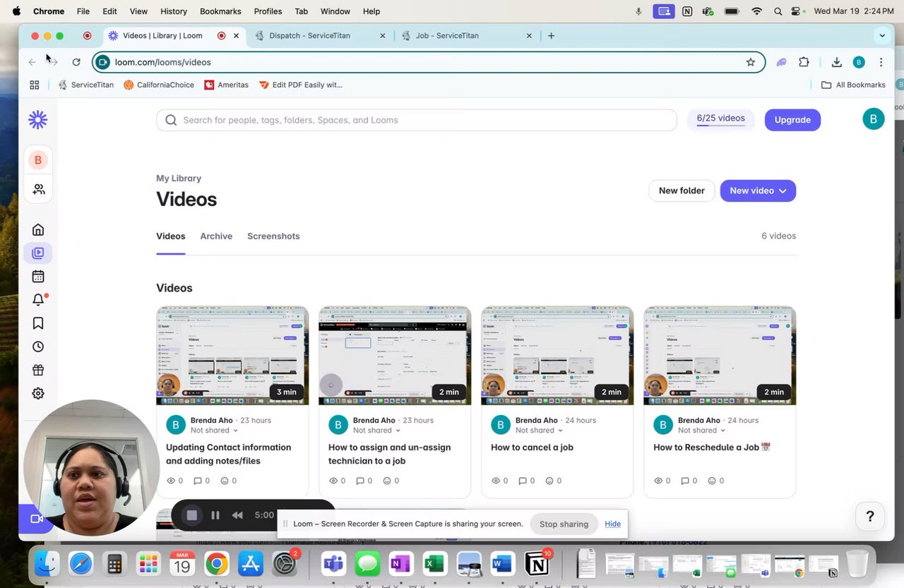Viewport: 904px width, 588px height.
Task: Select the Videos tab
Action: (x=170, y=236)
